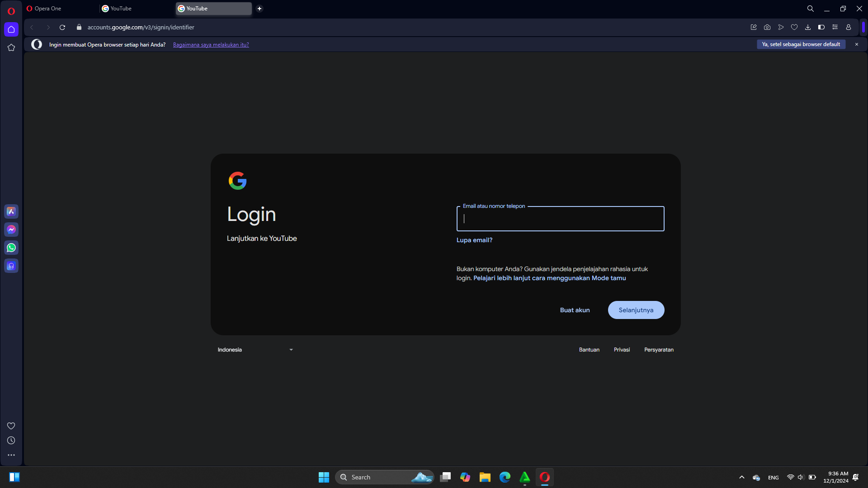Open the sidebar three-dots more menu
This screenshot has height=488, width=868.
pos(11,455)
